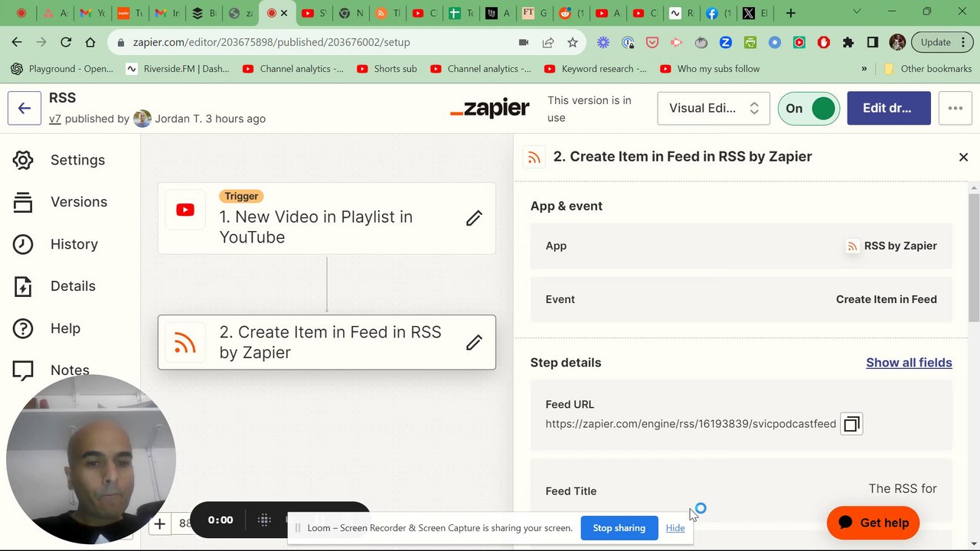
Task: Select step 2 Create Item in Feed card
Action: click(x=327, y=342)
